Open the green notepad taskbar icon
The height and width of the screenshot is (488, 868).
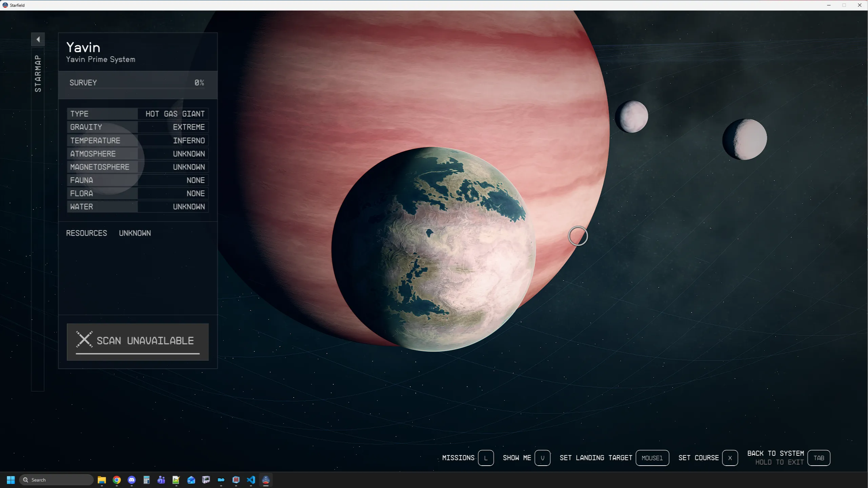176,480
